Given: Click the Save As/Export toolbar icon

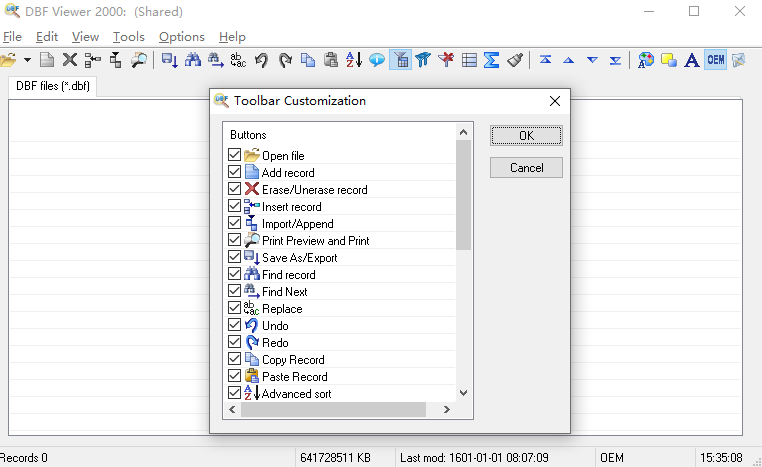Looking at the screenshot, I should click(x=169, y=60).
